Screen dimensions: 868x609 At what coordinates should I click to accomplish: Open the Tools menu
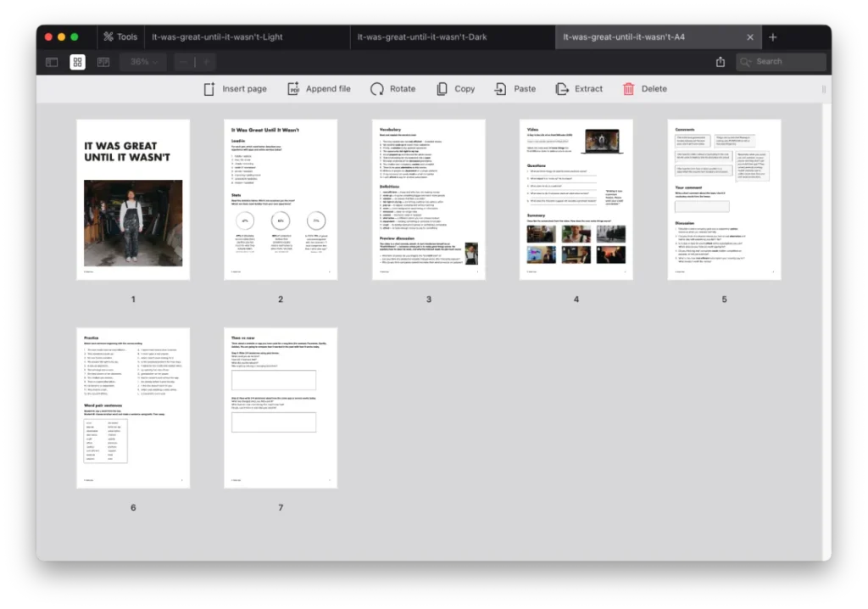click(x=120, y=37)
